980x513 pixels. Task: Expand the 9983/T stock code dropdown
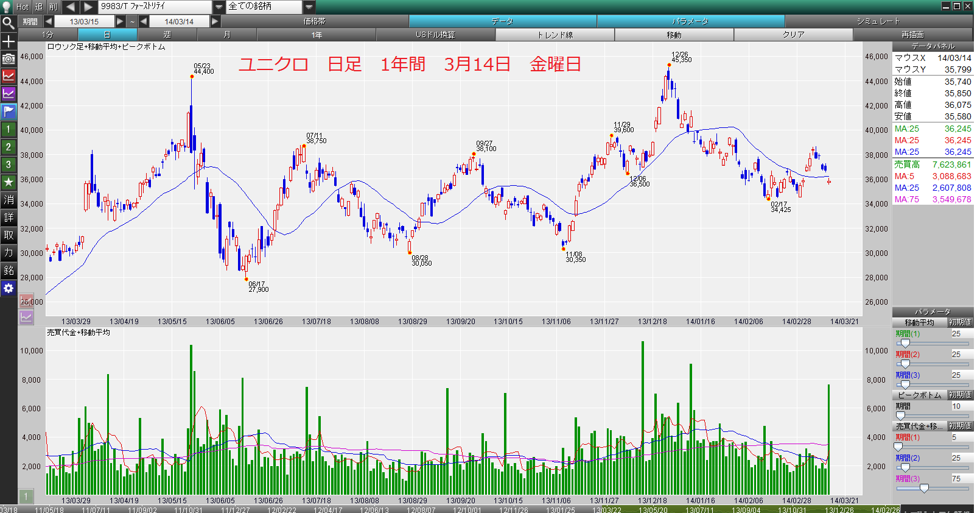219,7
